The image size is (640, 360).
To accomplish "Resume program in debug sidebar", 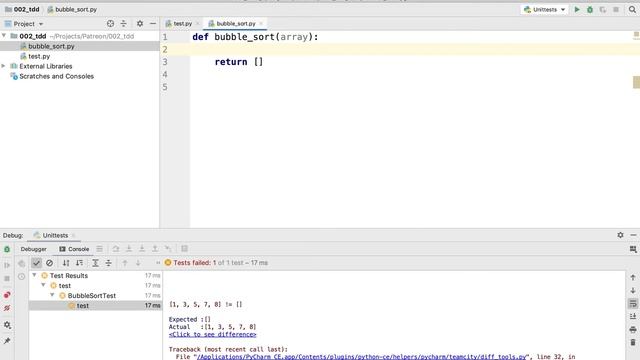I will click(x=7, y=265).
